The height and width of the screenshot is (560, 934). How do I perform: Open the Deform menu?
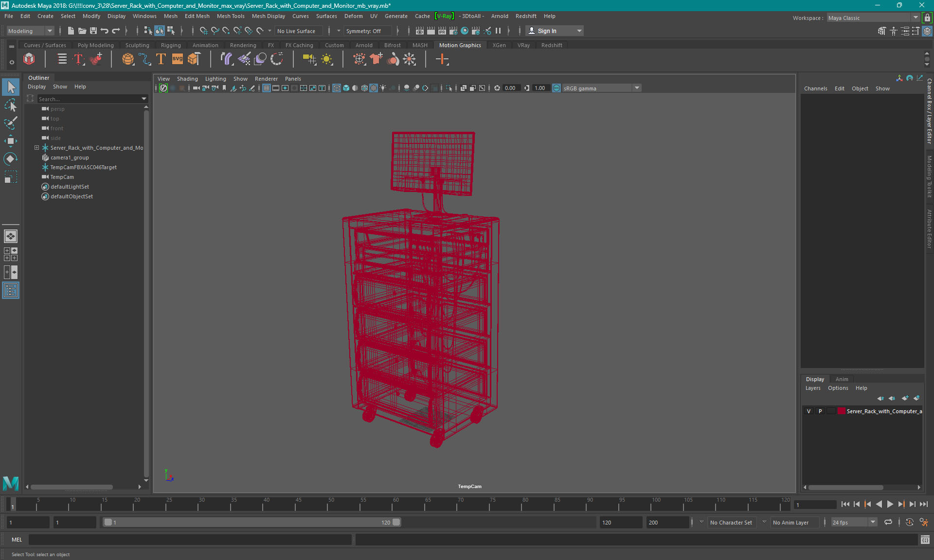(x=353, y=16)
